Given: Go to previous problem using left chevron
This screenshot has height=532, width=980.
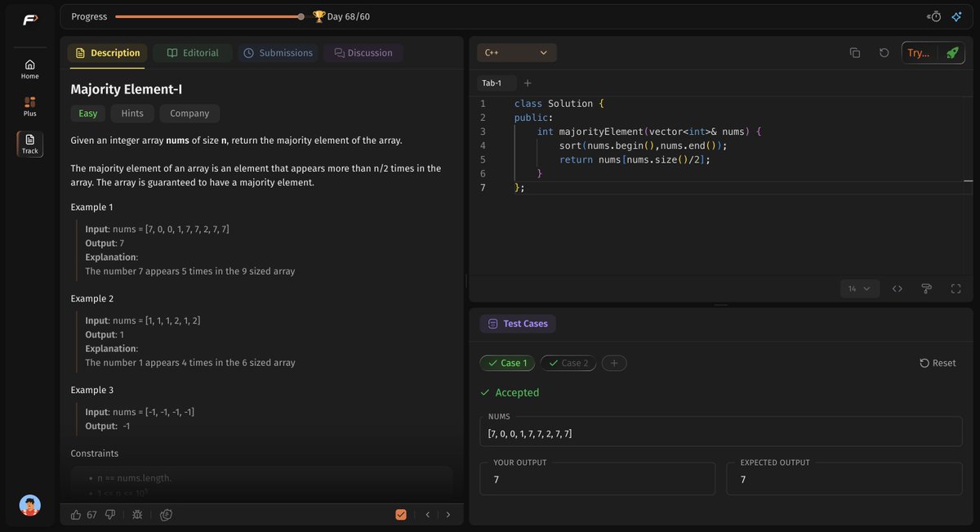Looking at the screenshot, I should tap(428, 515).
